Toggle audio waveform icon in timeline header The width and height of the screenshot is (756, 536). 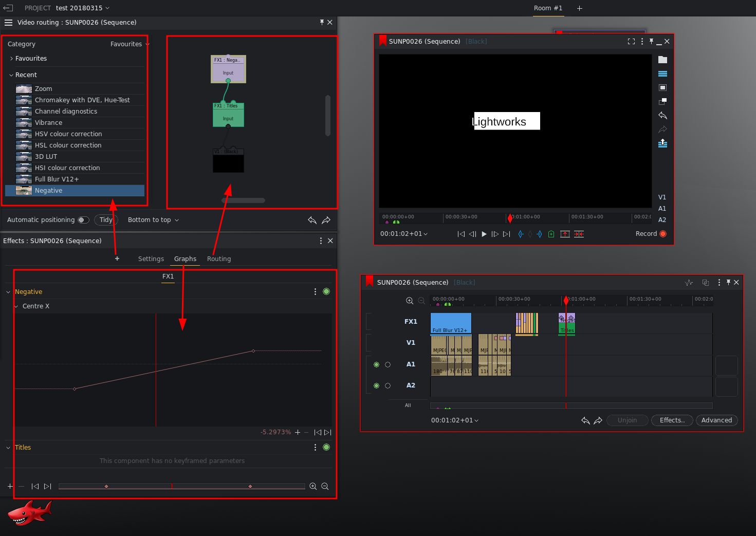pos(689,282)
